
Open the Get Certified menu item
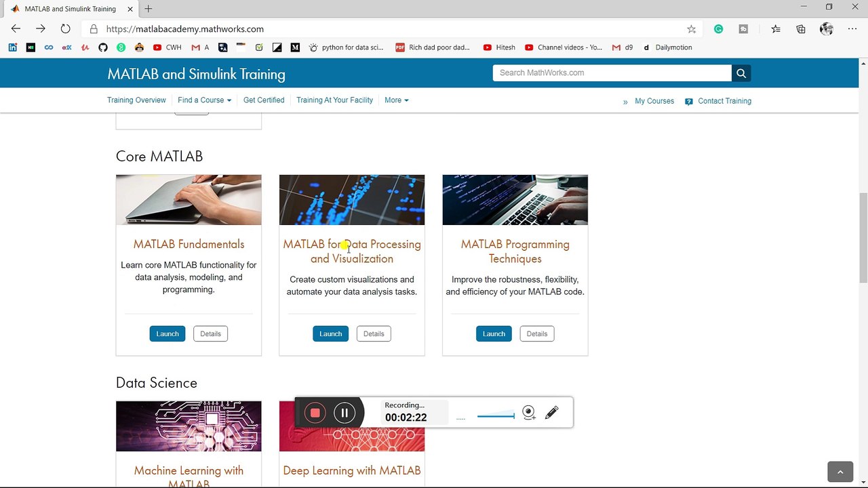click(x=264, y=100)
